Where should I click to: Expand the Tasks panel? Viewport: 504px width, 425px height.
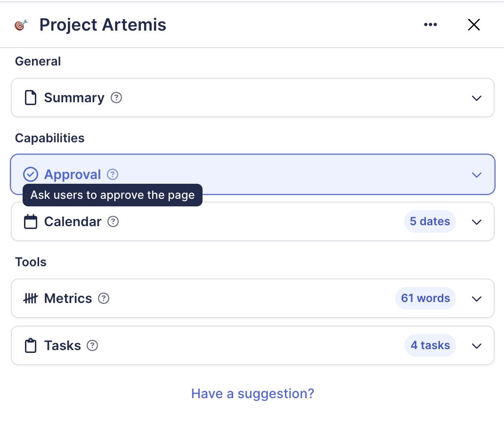pos(477,345)
